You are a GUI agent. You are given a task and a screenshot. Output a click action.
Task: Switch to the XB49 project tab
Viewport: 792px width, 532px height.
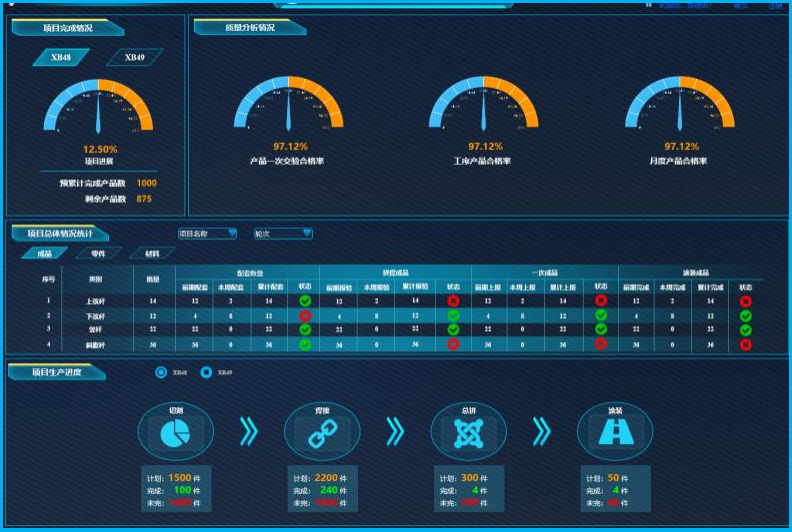coord(134,57)
